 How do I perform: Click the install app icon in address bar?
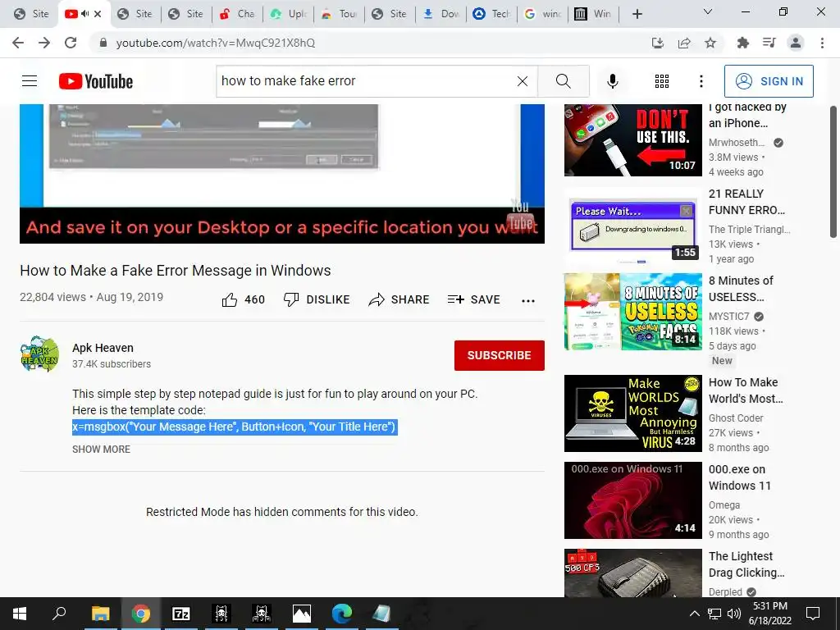point(658,43)
